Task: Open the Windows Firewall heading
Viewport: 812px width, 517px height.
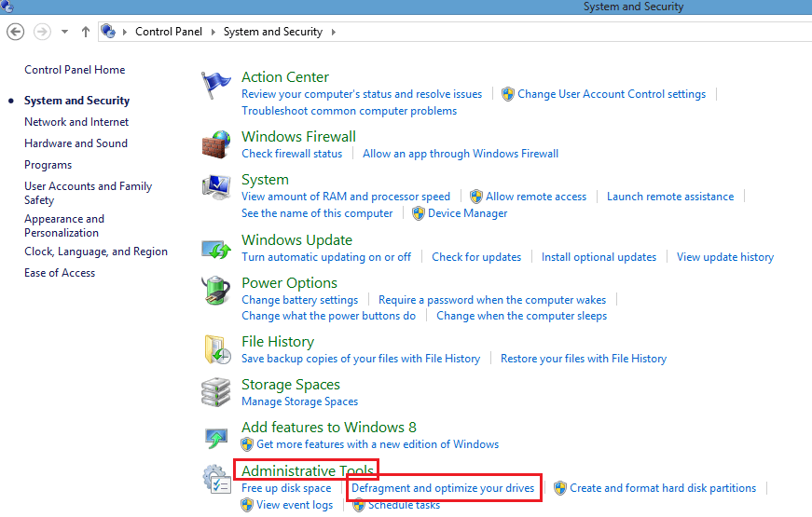Action: 298,137
